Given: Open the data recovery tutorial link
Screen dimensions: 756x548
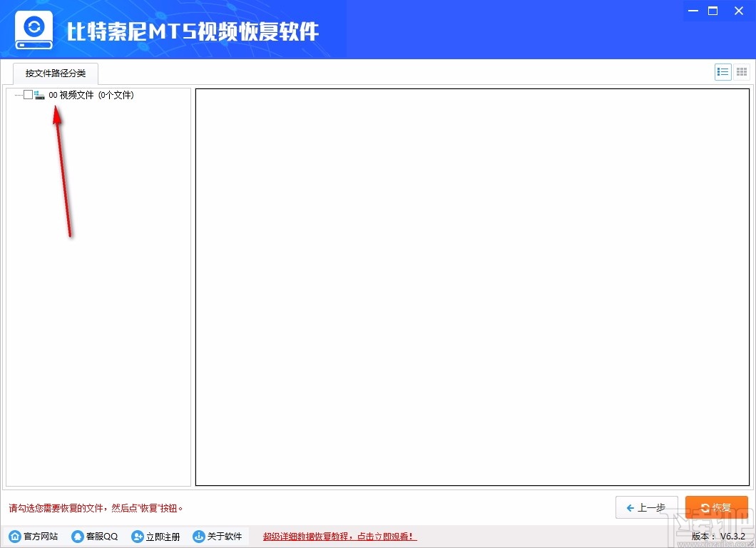Looking at the screenshot, I should click(338, 536).
